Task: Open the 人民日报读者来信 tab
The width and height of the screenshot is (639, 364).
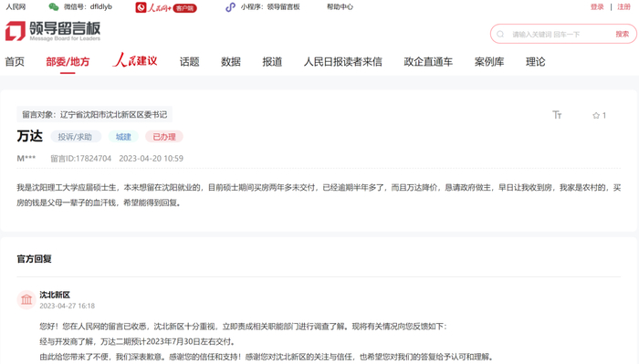Action: point(342,61)
